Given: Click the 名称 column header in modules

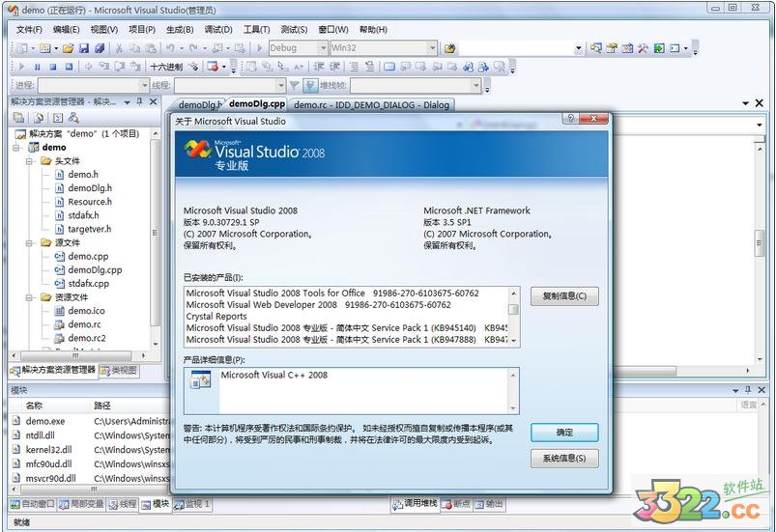Looking at the screenshot, I should (x=34, y=406).
